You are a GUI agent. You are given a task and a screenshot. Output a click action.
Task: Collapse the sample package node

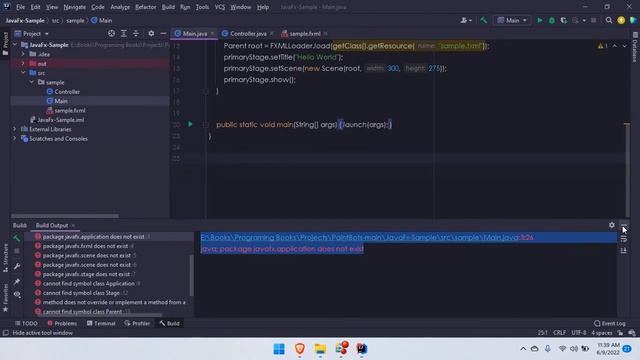31,82
